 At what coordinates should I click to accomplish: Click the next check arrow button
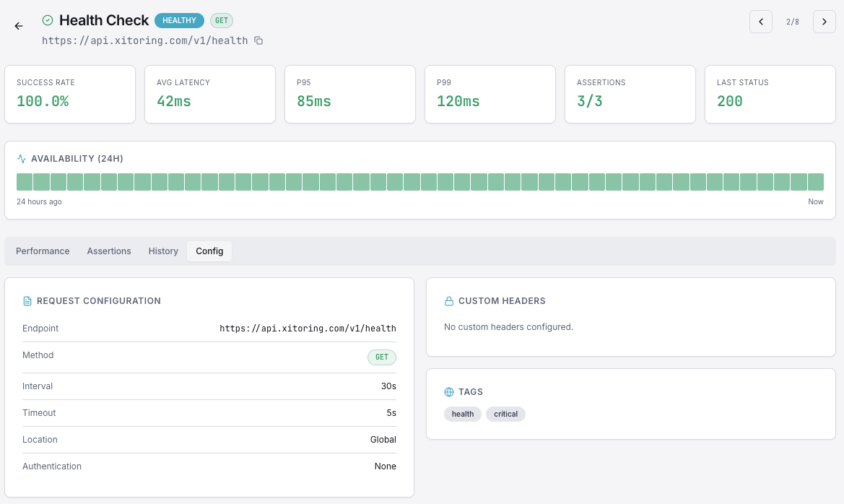[x=824, y=22]
